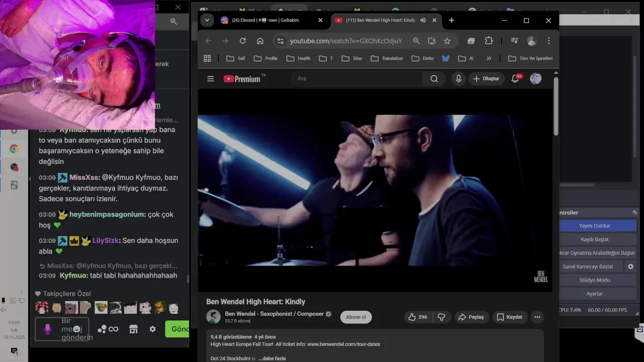Open YouTube guide hamburger menu
Image resolution: width=644 pixels, height=362 pixels.
click(210, 78)
